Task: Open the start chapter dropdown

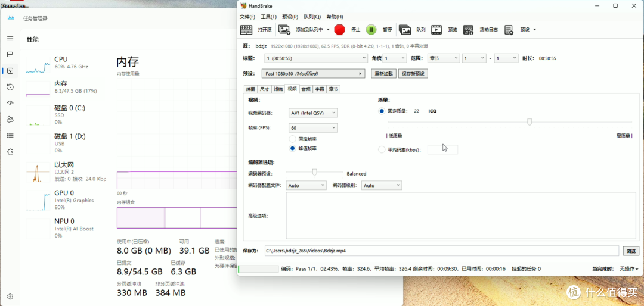Action: tap(474, 58)
